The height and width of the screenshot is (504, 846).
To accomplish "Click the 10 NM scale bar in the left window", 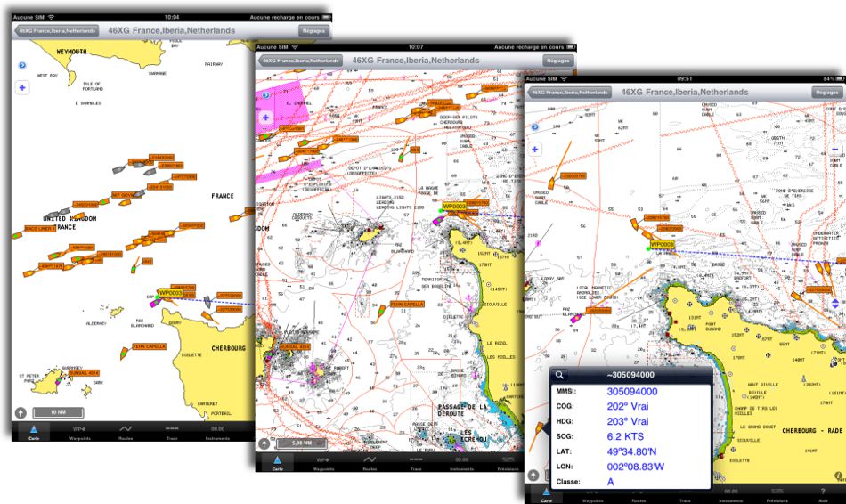I will pos(58,412).
